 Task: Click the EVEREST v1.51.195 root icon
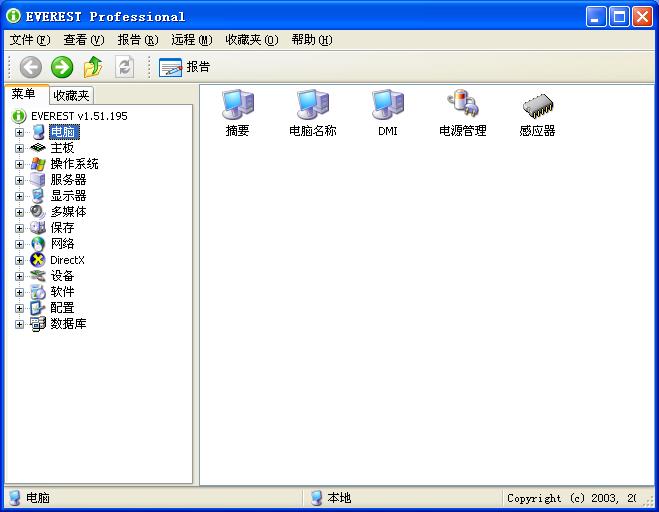[19, 116]
